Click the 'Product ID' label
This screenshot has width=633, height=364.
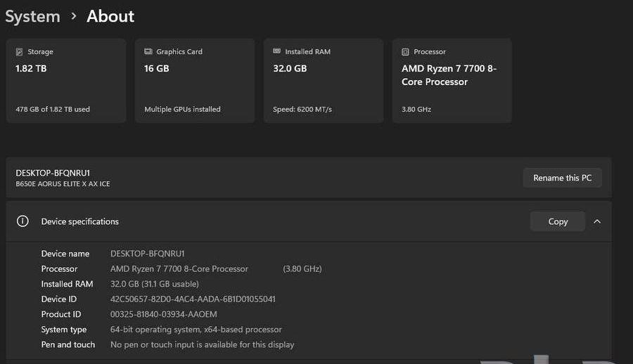pos(61,314)
